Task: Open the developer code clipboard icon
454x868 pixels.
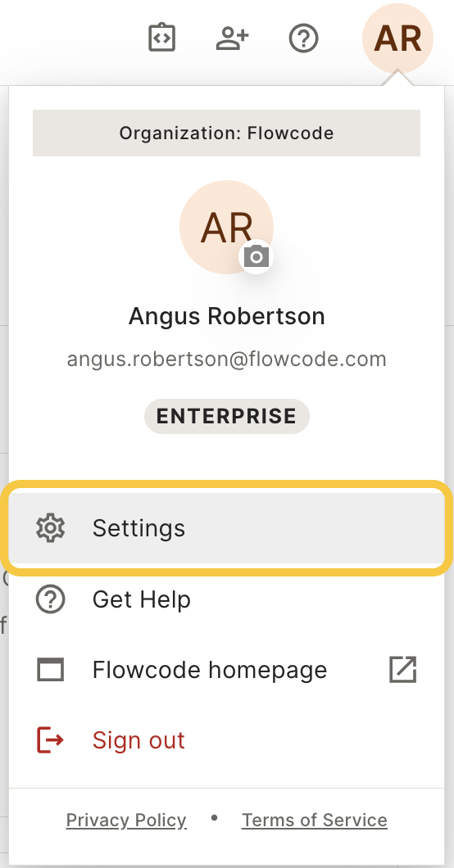Action: coord(162,38)
